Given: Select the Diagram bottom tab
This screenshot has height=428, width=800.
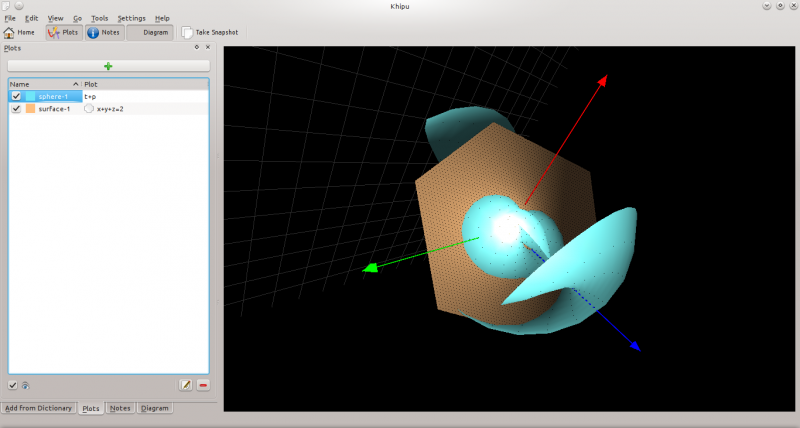Looking at the screenshot, I should click(154, 408).
